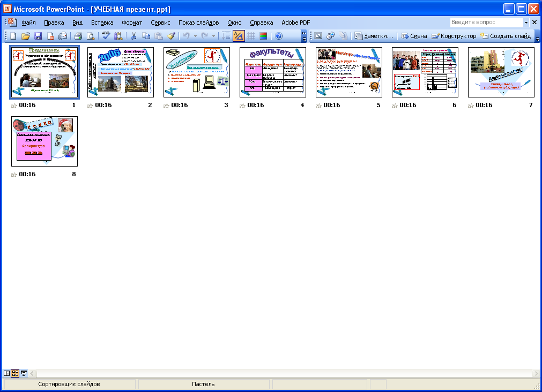Click the E-mail attachment icon
The height and width of the screenshot is (392, 542).
tap(63, 36)
